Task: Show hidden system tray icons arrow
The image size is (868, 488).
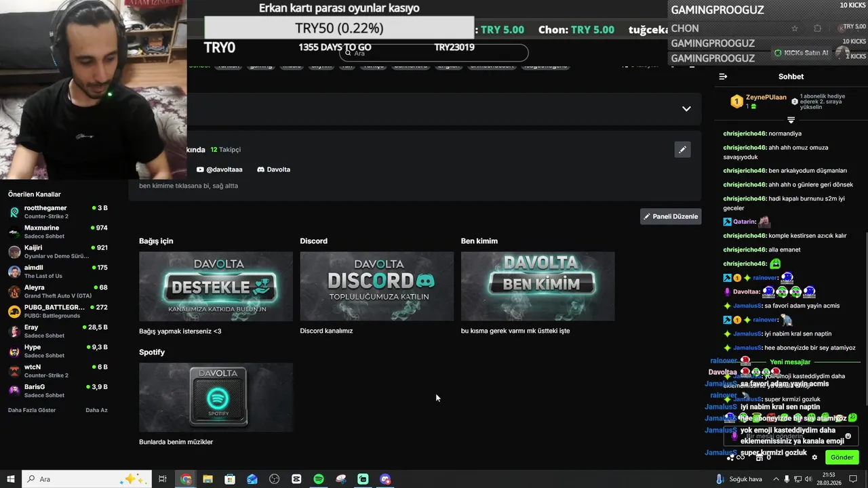Action: tap(775, 479)
